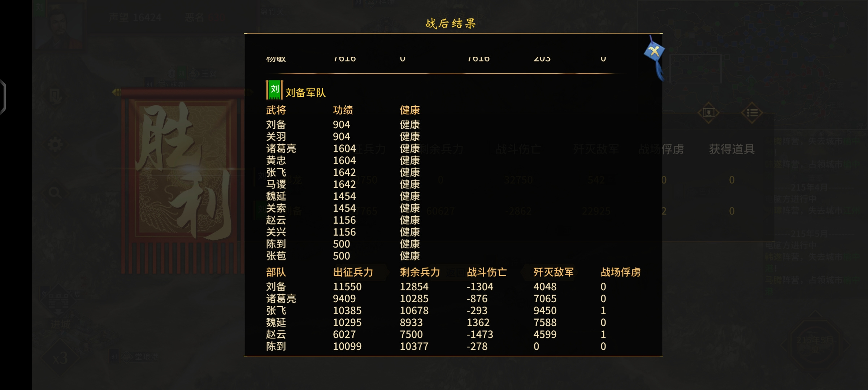The image size is (868, 390).
Task: Click the casualty value 1362
Action: coord(478,322)
